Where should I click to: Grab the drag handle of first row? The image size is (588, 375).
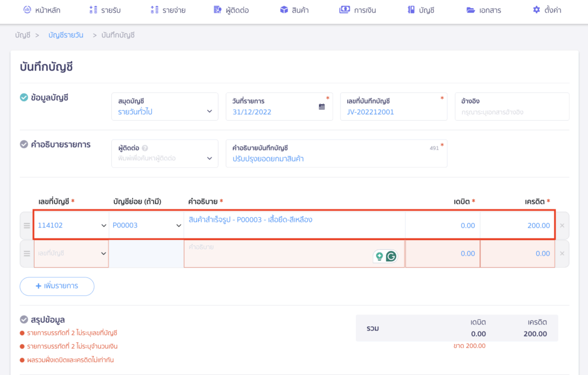(26, 226)
